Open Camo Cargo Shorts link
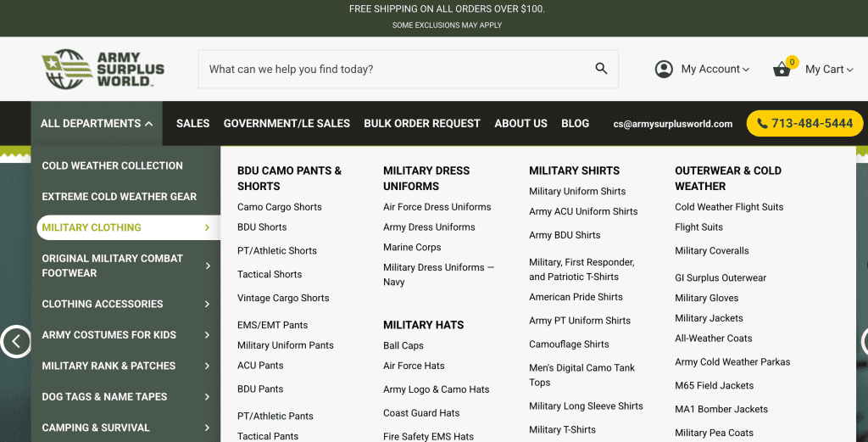This screenshot has height=442, width=868. (280, 207)
